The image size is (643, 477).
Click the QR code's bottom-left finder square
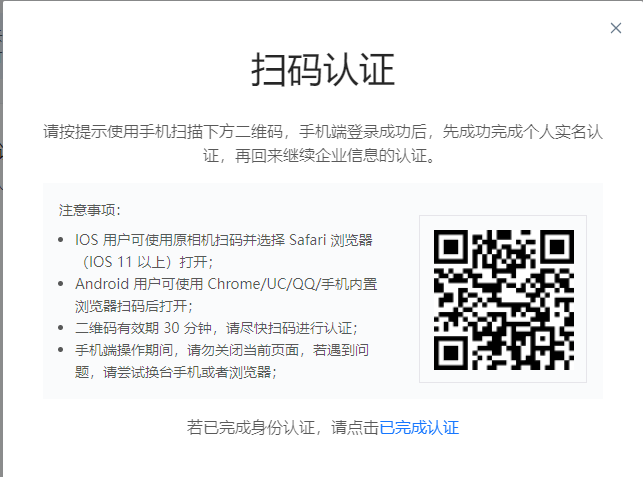[x=451, y=353]
